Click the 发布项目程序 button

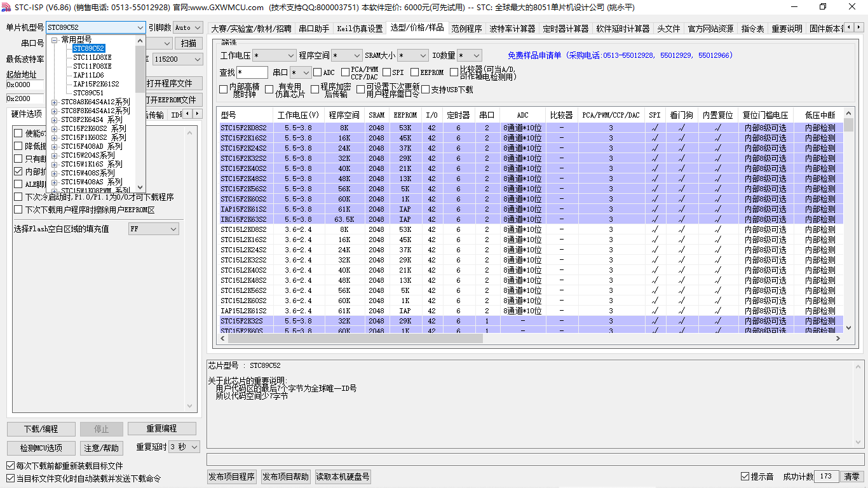(x=231, y=477)
